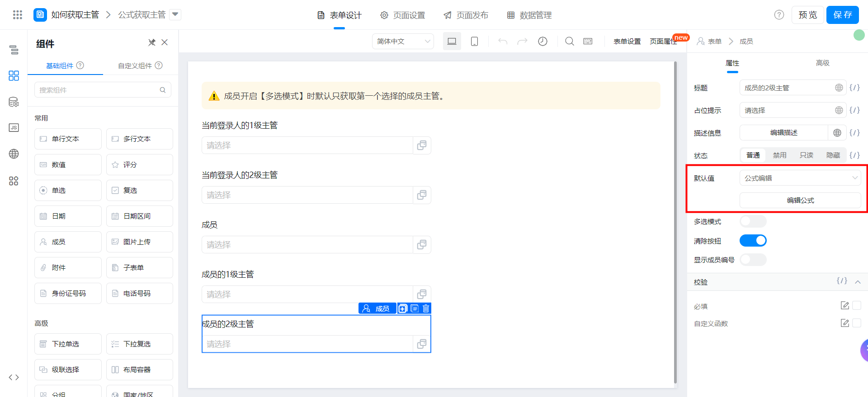Switch to 表单设计 tab
The height and width of the screenshot is (397, 868).
point(340,15)
